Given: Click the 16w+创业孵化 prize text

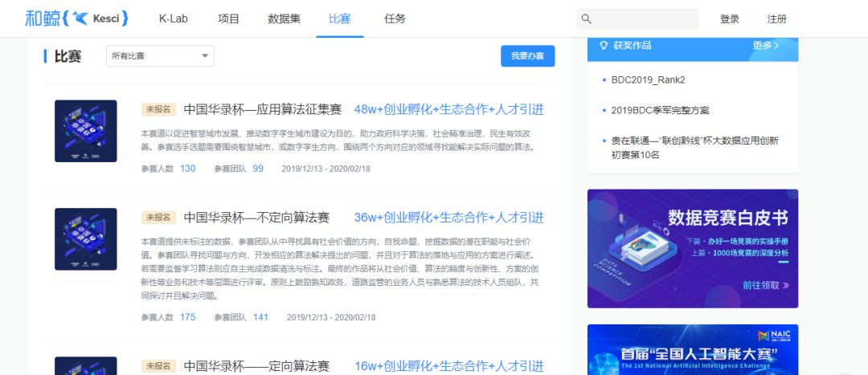Looking at the screenshot, I should 449,366.
